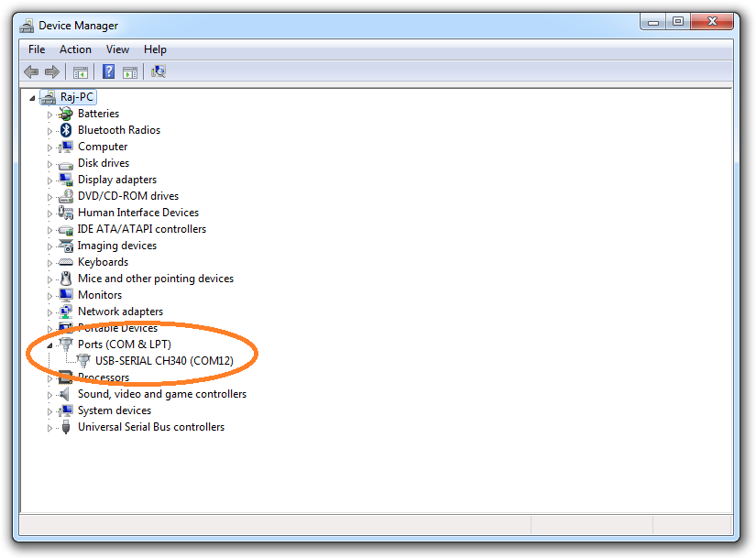756x558 pixels.
Task: Expand the Universal Serial Bus controllers node
Action: 50,426
